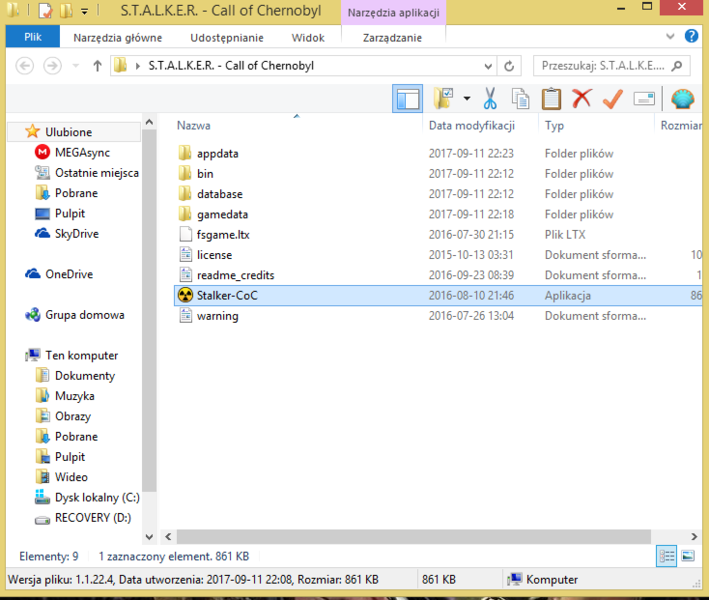Go up one folder level with the arrow
The height and width of the screenshot is (600, 709).
[x=97, y=66]
